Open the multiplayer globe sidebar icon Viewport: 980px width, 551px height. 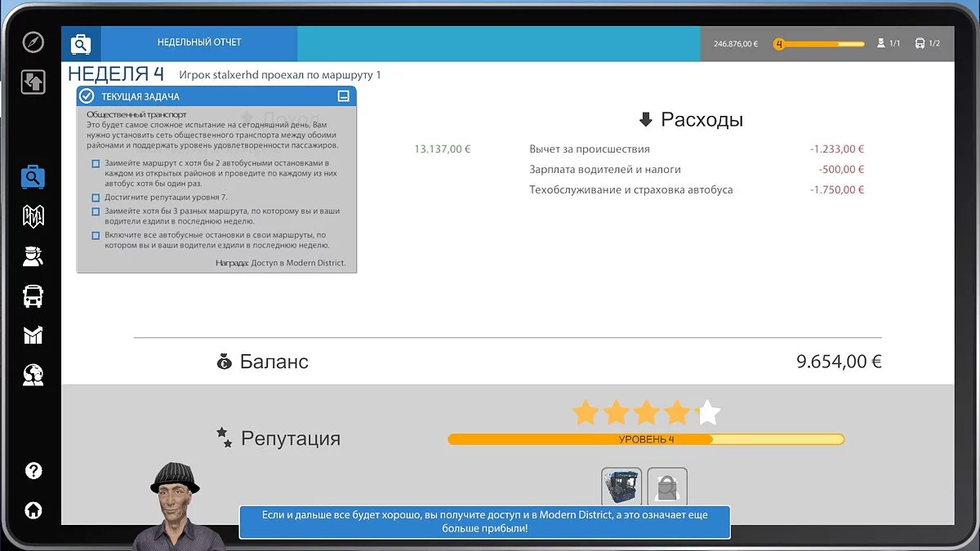pyautogui.click(x=33, y=375)
